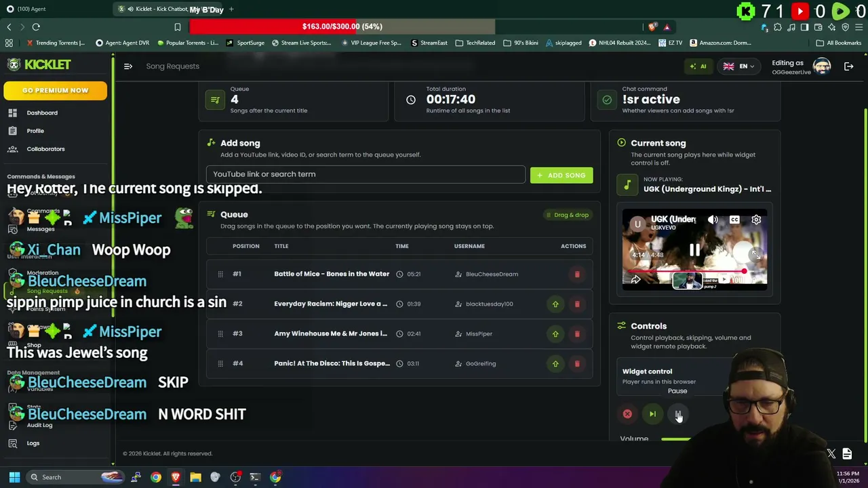Mute the YouTube player volume
This screenshot has height=488, width=868.
click(x=713, y=220)
